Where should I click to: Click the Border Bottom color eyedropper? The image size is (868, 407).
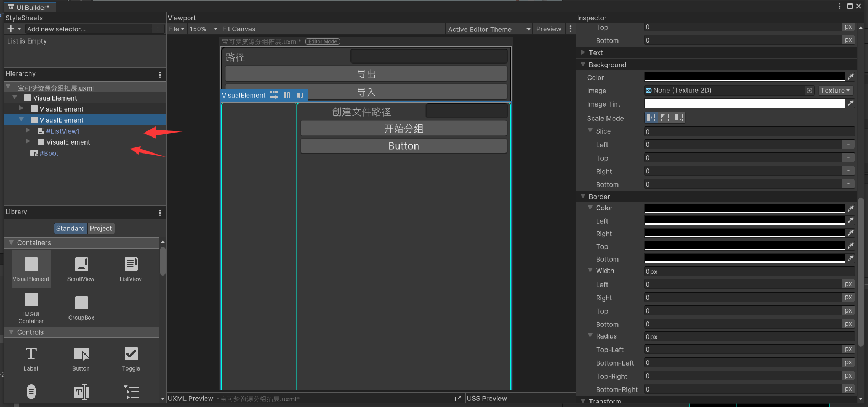point(850,258)
